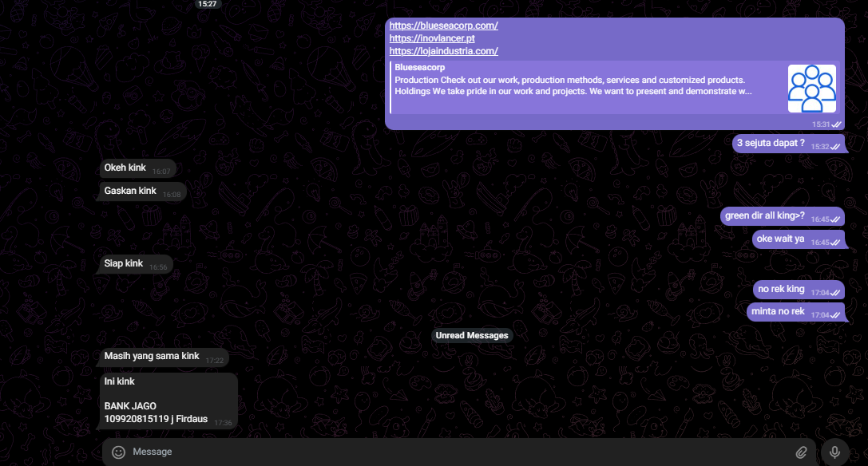Click the BANK JAGO account details message
The image size is (868, 466).
coord(168,401)
